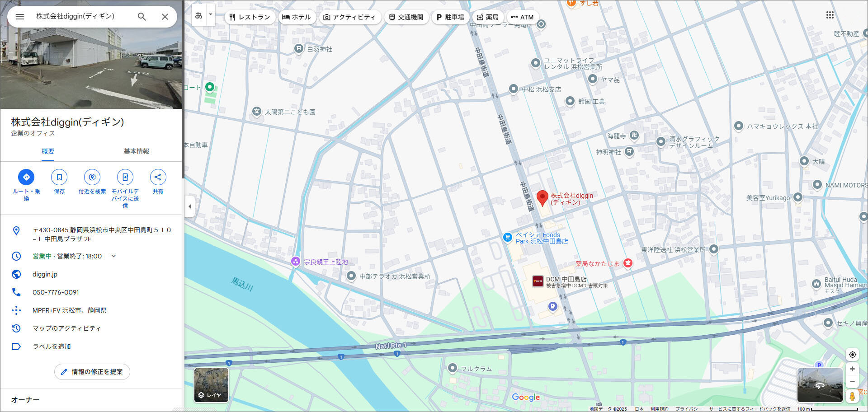Click the Street View pegman icon
This screenshot has height=412, width=868.
(x=852, y=397)
